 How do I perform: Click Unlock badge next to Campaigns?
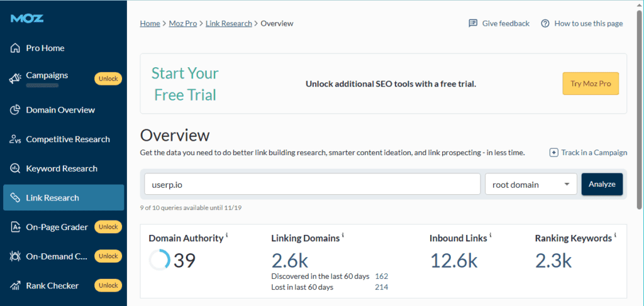(108, 79)
